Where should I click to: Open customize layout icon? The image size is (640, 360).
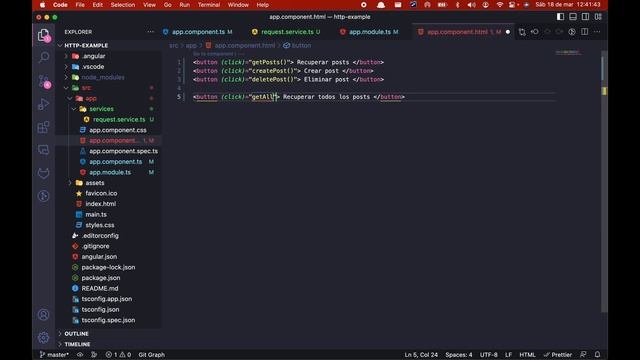click(598, 17)
